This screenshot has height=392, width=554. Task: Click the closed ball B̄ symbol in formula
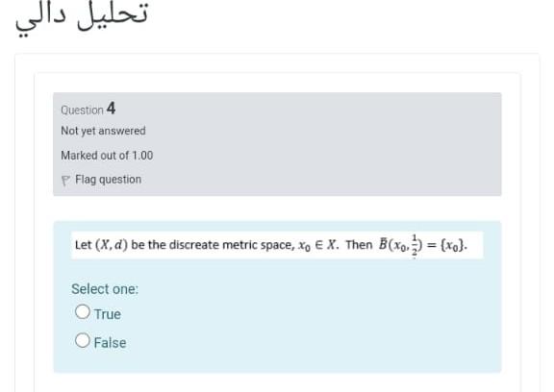pyautogui.click(x=383, y=244)
